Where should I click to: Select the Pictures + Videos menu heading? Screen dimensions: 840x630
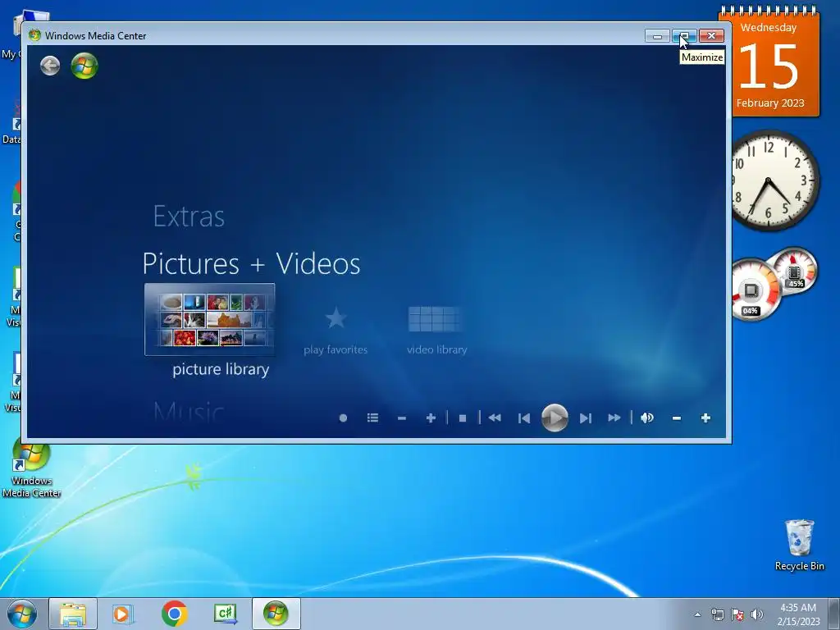tap(251, 263)
